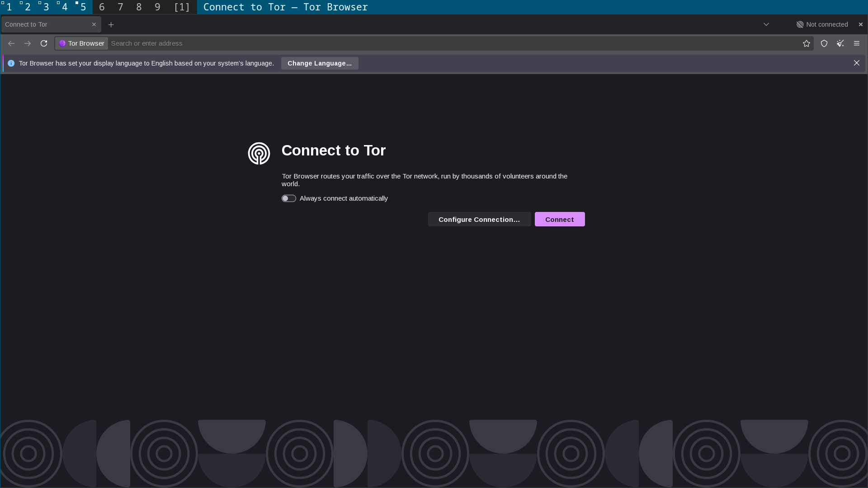This screenshot has width=868, height=488.
Task: Click the Tor onion logo beside heading
Action: pos(259,154)
